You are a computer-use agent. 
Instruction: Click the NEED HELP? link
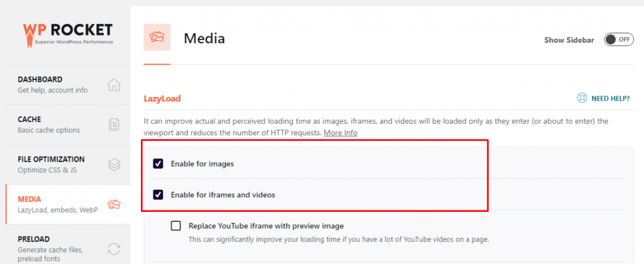click(x=610, y=99)
